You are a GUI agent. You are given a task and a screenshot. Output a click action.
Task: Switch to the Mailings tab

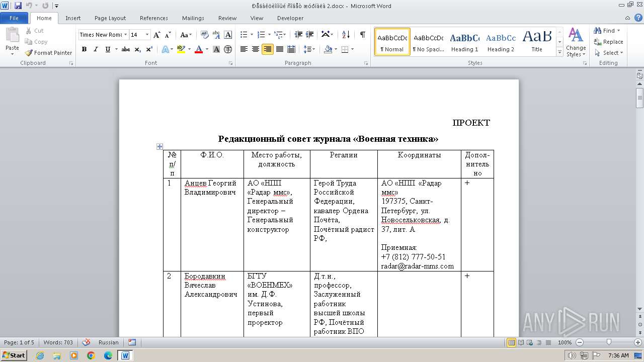point(193,18)
